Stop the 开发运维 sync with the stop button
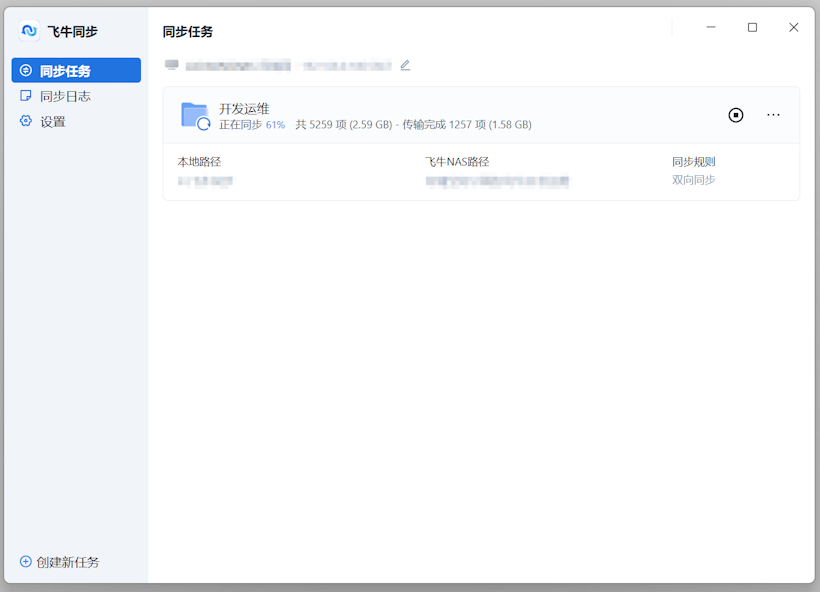The image size is (820, 592). [736, 115]
